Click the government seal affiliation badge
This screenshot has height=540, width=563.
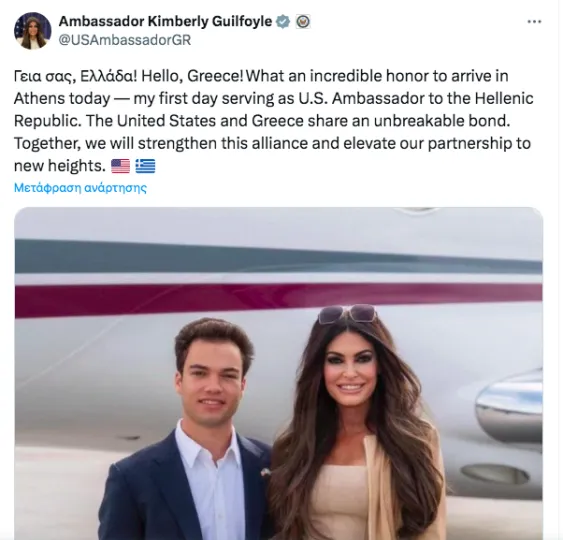303,22
